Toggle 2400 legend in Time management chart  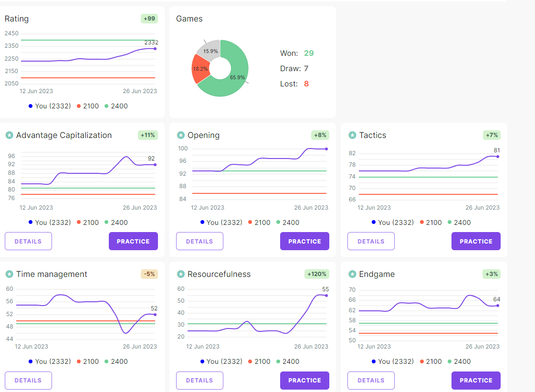pos(116,361)
